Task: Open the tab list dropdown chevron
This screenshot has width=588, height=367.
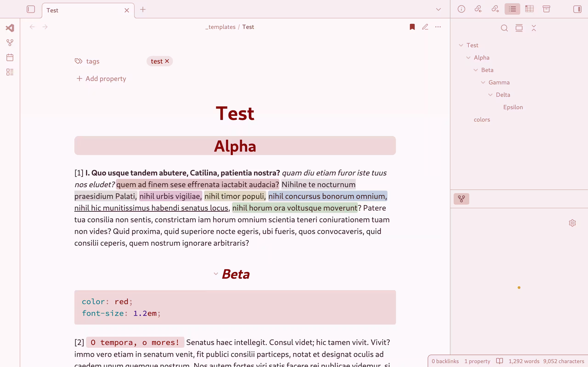Action: pyautogui.click(x=438, y=9)
